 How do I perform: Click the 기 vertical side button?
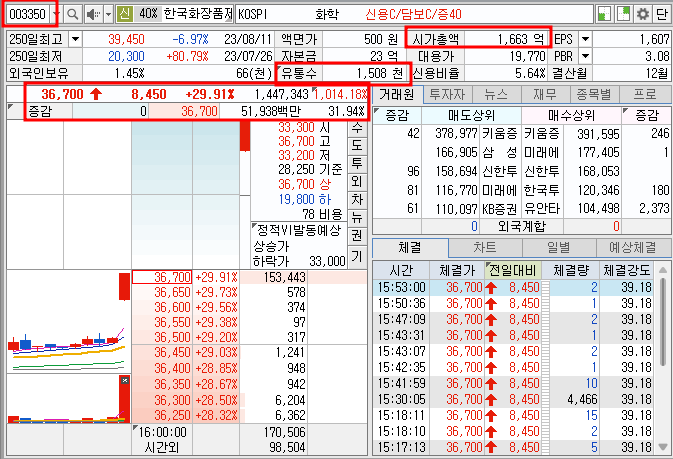pos(357,256)
